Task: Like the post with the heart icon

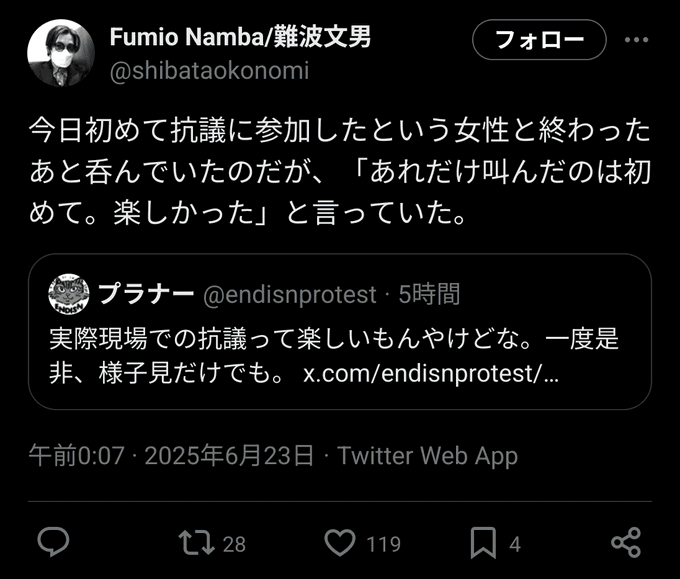Action: click(x=341, y=543)
